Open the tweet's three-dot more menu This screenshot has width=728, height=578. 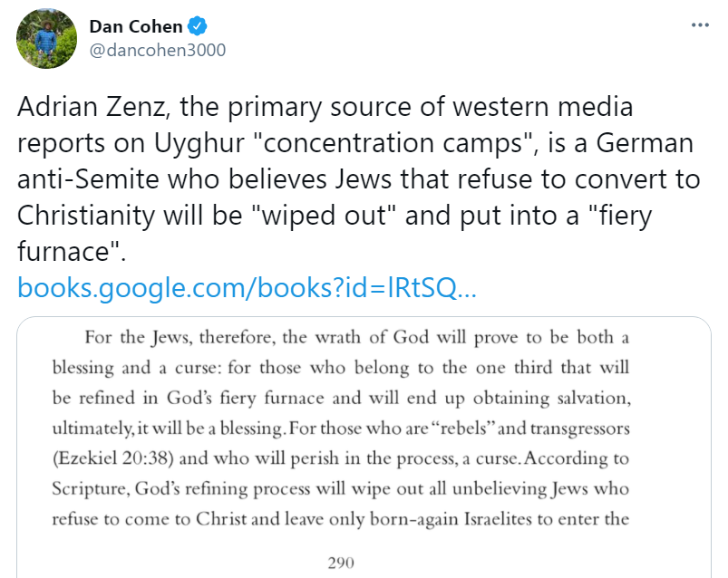coord(699,24)
